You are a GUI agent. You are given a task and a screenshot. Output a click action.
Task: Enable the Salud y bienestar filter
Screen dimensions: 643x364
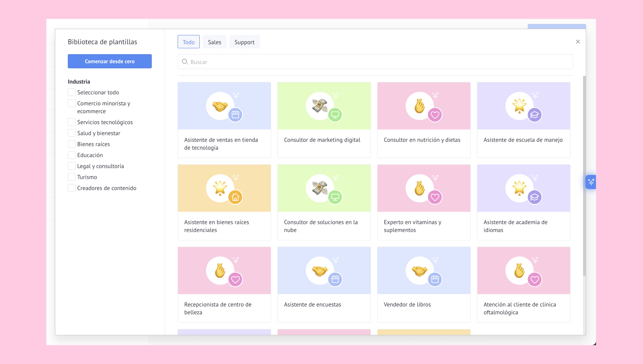tap(72, 133)
